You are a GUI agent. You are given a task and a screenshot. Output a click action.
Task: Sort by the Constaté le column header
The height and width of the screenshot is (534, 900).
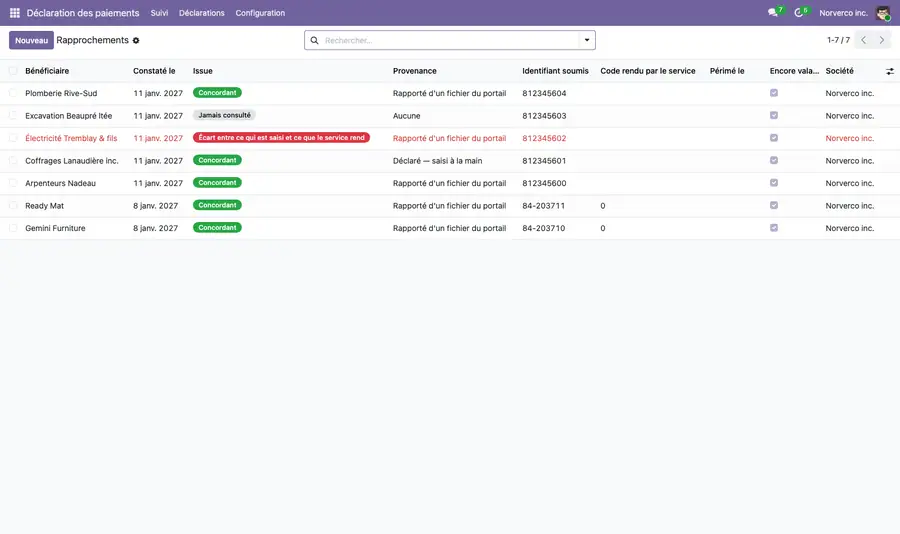[x=154, y=71]
